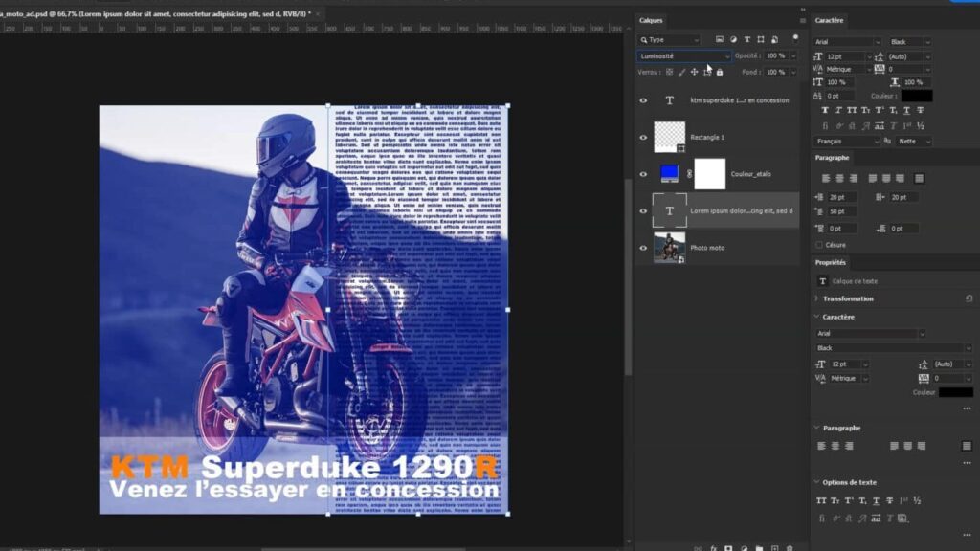This screenshot has height=551, width=980.
Task: Filter layers by smart objects icon
Action: coord(774,39)
